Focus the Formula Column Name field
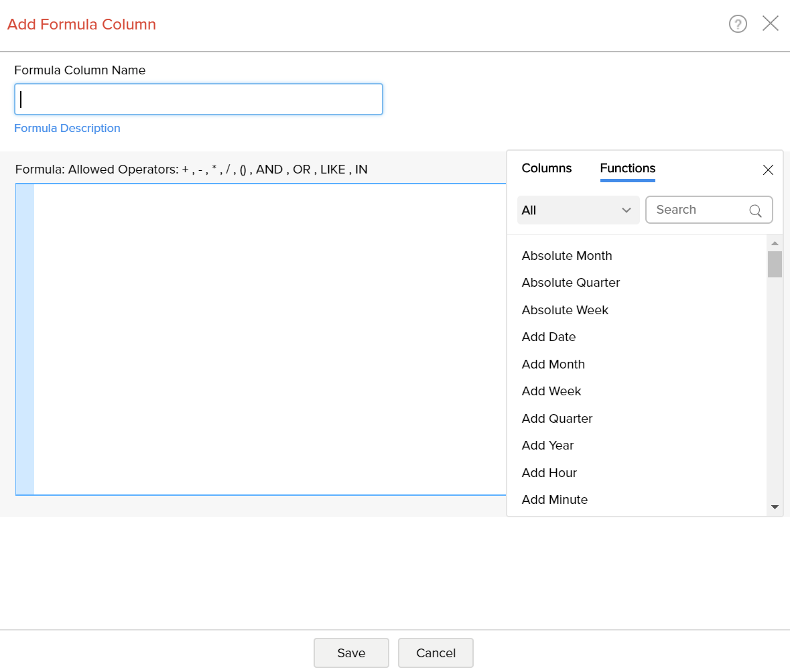This screenshot has height=672, width=790. point(198,98)
